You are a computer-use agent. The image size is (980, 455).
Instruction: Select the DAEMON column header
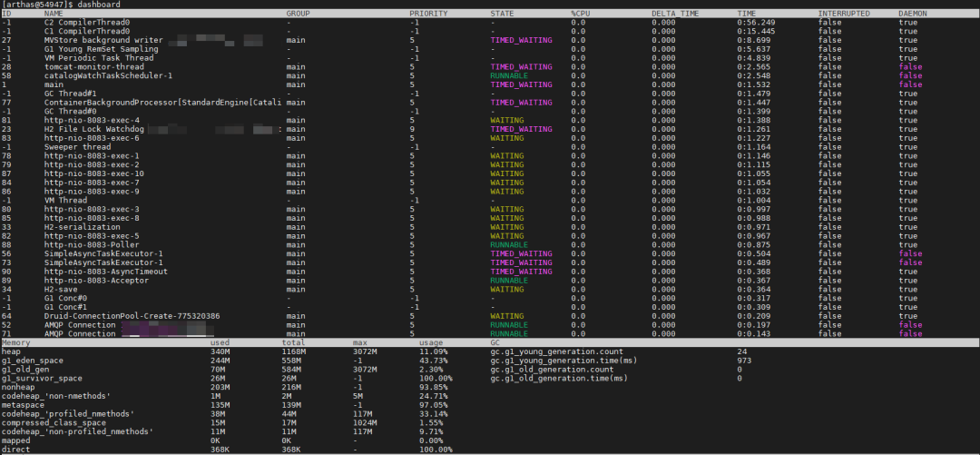[913, 13]
